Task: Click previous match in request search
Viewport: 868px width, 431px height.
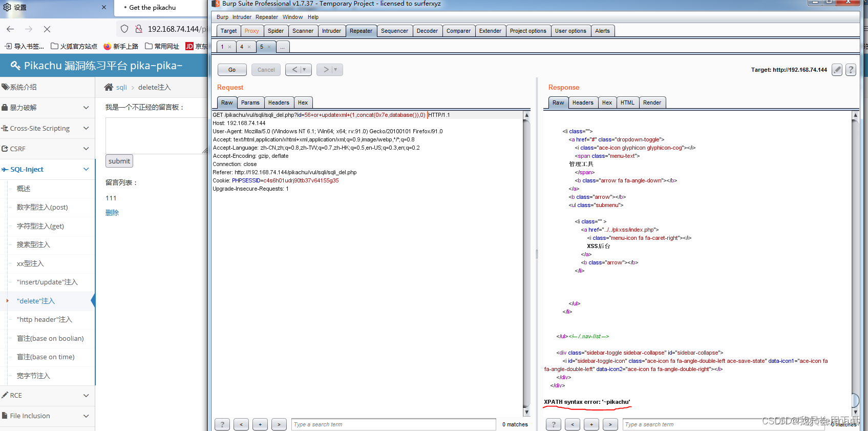Action: click(x=241, y=424)
